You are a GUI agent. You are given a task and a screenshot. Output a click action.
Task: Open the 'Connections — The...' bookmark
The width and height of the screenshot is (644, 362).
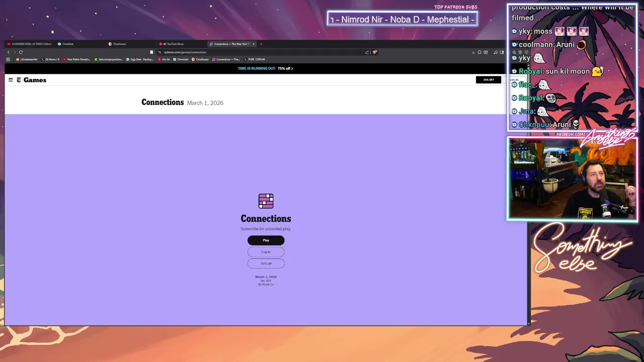(225, 59)
